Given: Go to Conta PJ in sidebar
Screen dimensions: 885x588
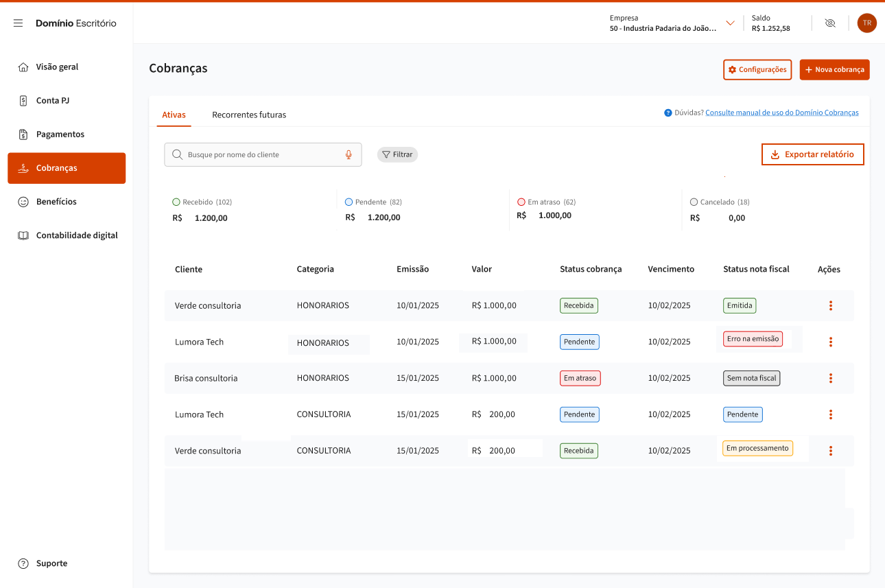Looking at the screenshot, I should [x=53, y=101].
